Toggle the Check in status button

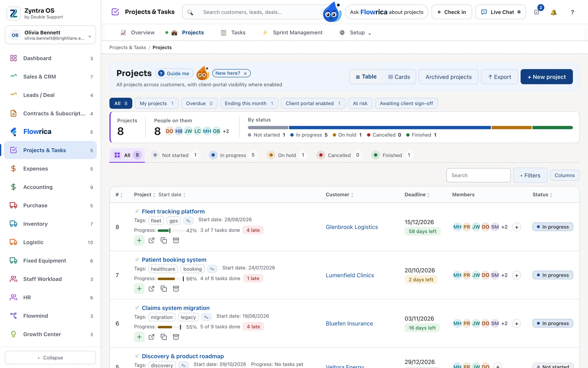(452, 12)
